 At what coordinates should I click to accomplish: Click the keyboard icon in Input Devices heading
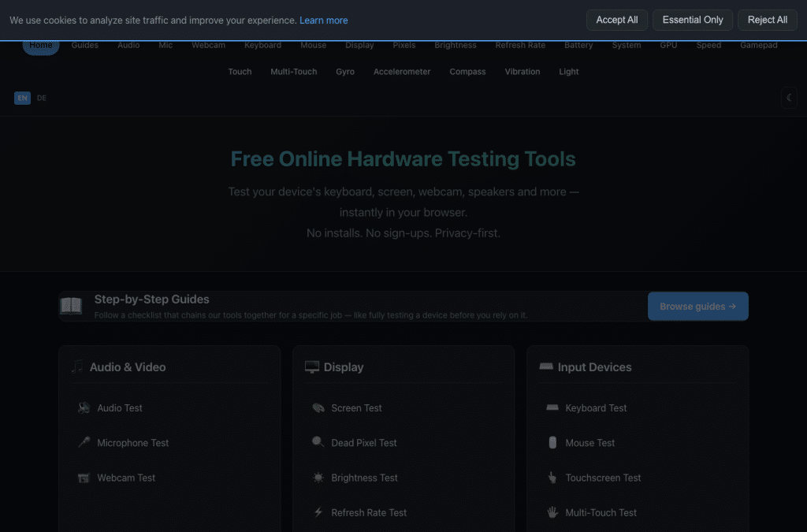click(546, 366)
